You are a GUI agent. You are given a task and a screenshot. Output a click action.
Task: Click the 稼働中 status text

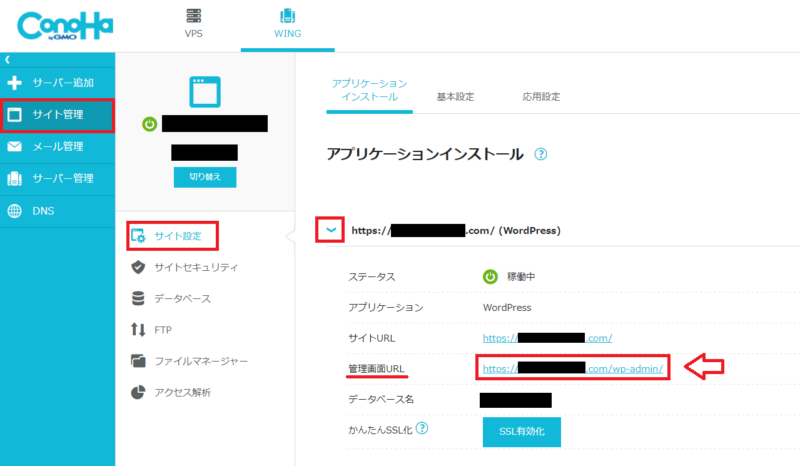pos(521,277)
